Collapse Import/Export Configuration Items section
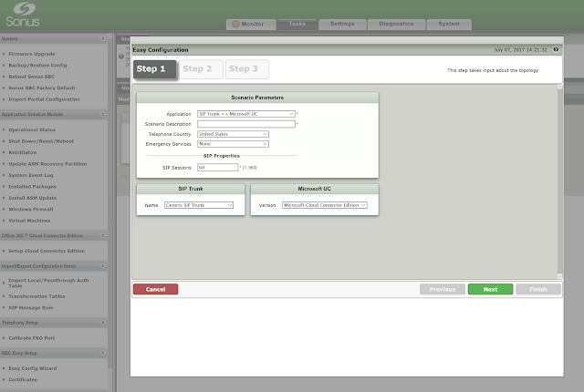The height and width of the screenshot is (392, 584). (103, 266)
